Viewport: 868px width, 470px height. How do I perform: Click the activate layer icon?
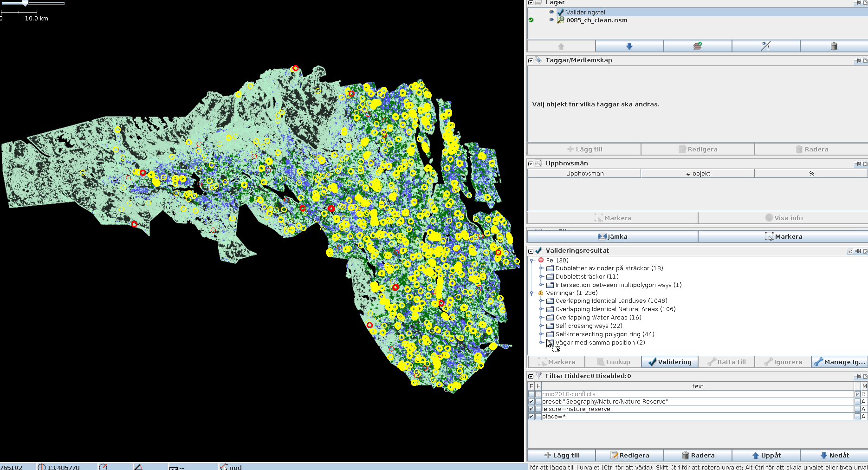pos(697,46)
